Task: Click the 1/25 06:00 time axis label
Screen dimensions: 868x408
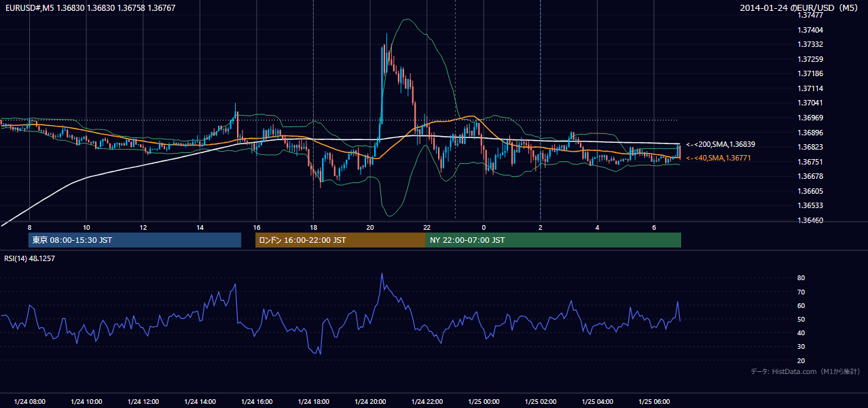Action: coord(654,402)
